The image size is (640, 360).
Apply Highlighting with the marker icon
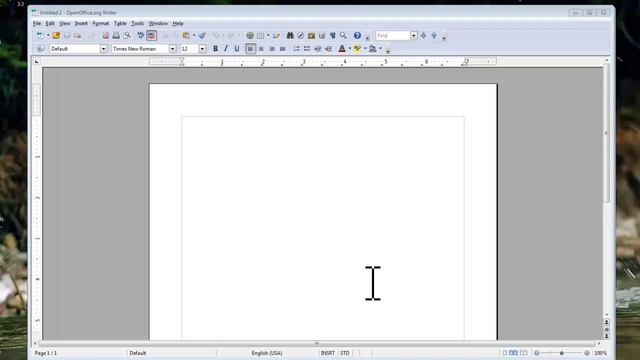[358, 49]
